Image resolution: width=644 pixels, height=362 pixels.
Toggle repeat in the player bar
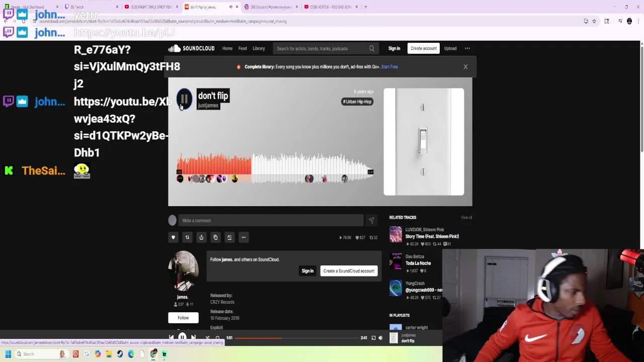217,338
